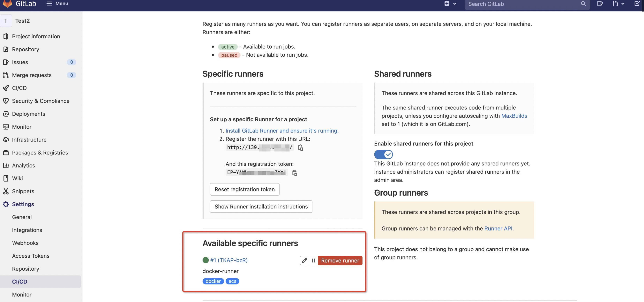Image resolution: width=644 pixels, height=302 pixels.
Task: Copy the runner registration URL
Action: (301, 147)
